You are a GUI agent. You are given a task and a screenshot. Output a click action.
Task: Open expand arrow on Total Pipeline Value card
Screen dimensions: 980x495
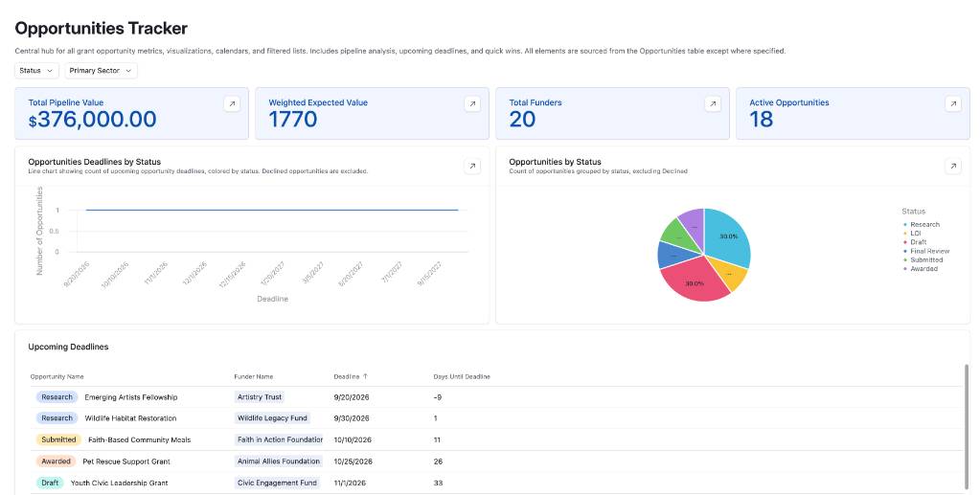click(x=232, y=103)
